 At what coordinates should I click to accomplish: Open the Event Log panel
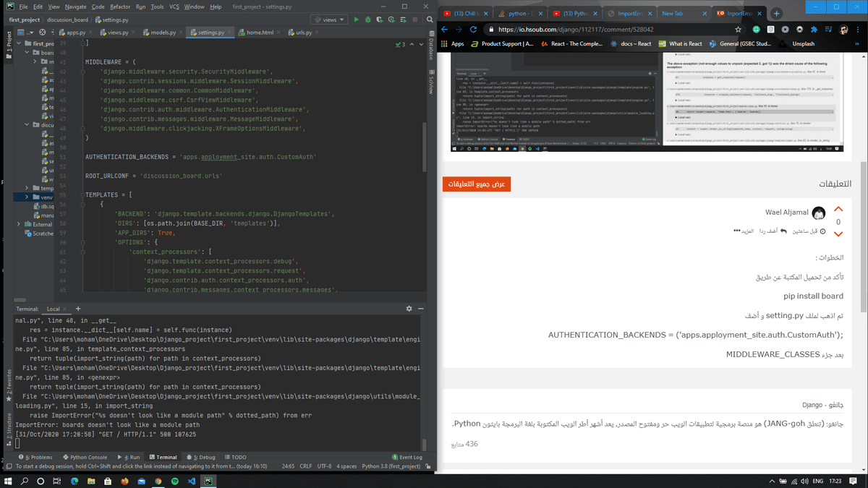tap(407, 457)
